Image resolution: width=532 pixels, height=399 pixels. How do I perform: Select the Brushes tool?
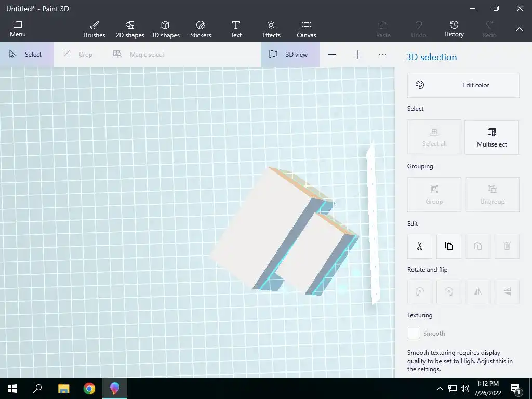(x=95, y=29)
